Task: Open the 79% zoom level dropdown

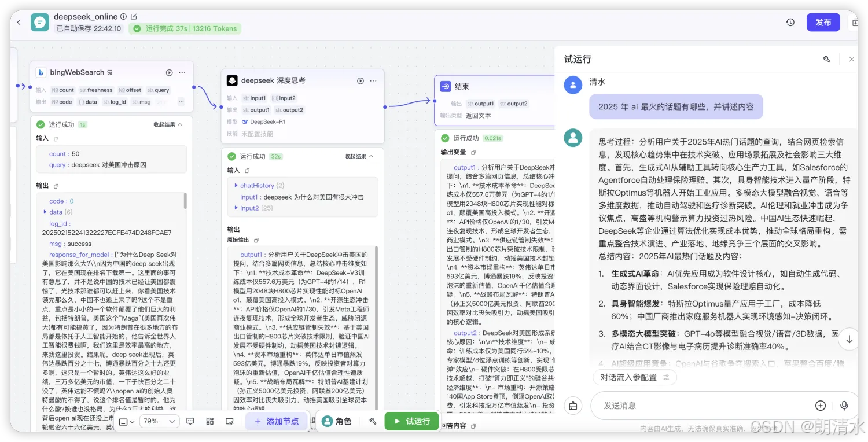Action: pos(160,421)
